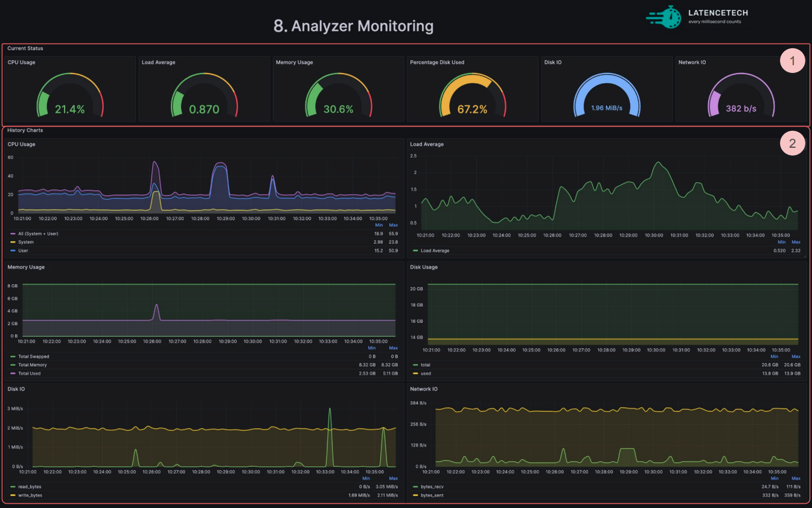Sort CPU Usage legend by Max column
The width and height of the screenshot is (812, 508).
393,225
